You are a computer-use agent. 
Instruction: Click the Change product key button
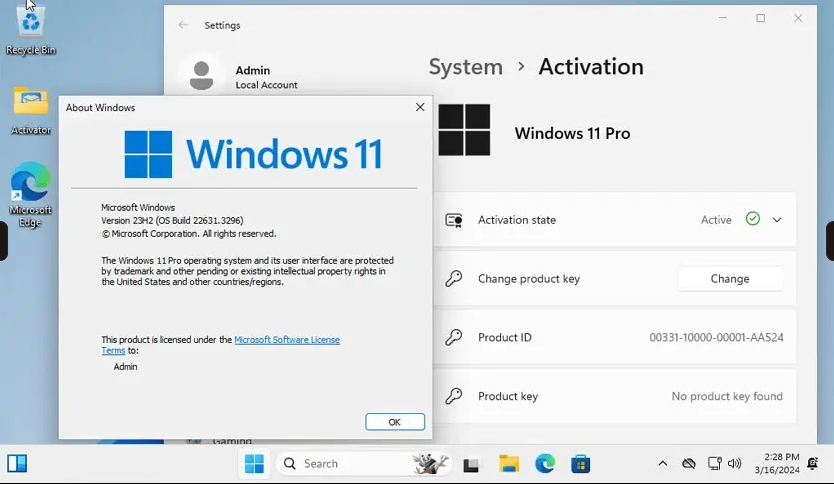[x=730, y=279]
